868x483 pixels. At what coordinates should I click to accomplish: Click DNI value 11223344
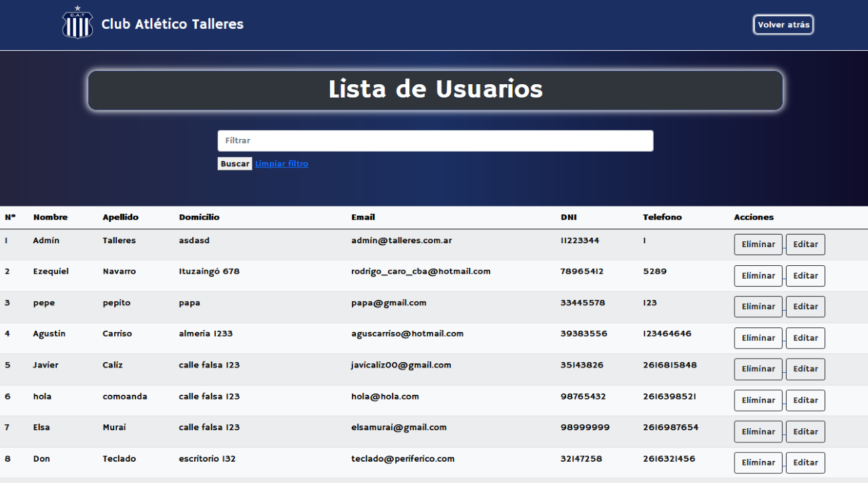pyautogui.click(x=580, y=240)
